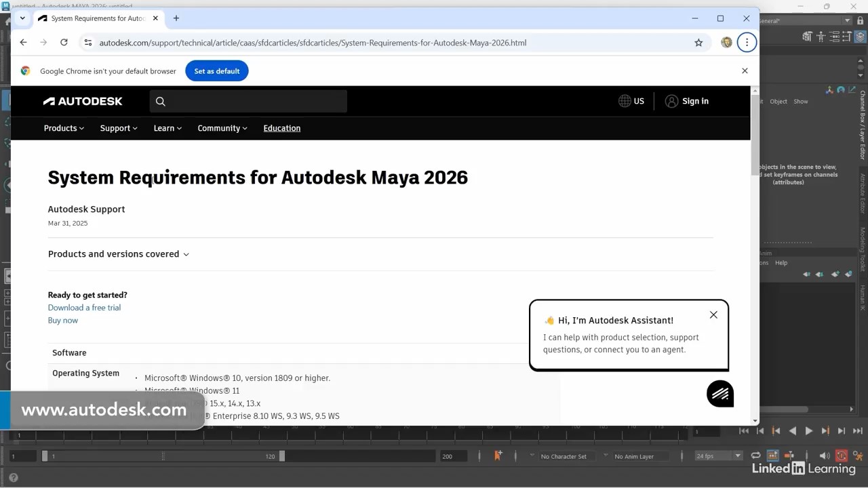Open Maya workspace selector dropdown arrow

tap(847, 21)
